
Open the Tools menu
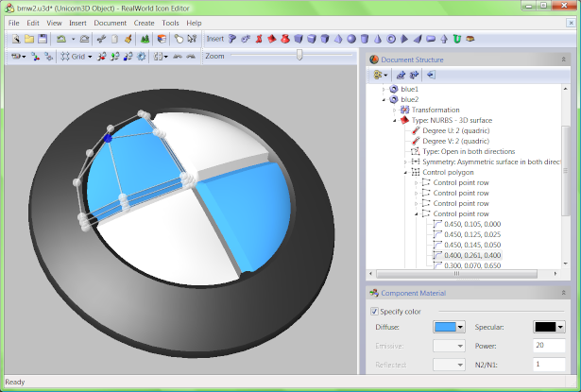pos(171,22)
